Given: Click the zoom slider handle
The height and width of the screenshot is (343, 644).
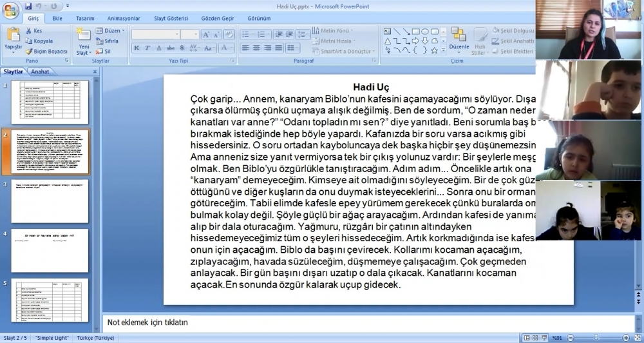Looking at the screenshot, I should coord(595,338).
